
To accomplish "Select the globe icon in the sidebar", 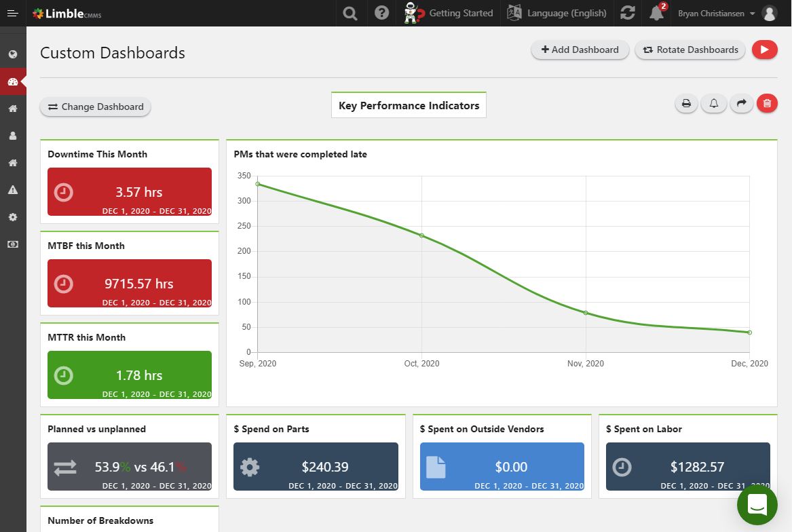I will [12, 54].
